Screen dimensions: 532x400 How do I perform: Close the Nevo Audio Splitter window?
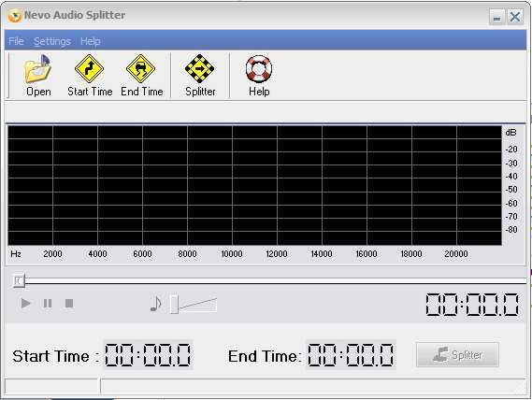[x=515, y=17]
